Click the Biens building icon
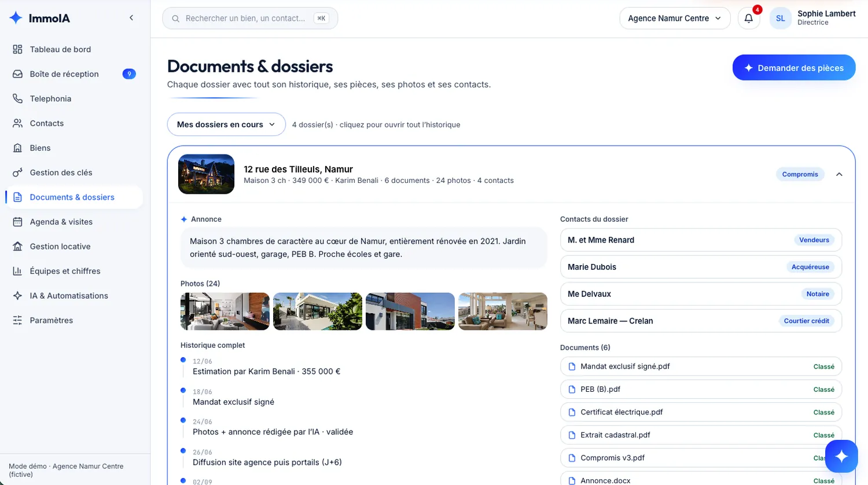 tap(18, 148)
